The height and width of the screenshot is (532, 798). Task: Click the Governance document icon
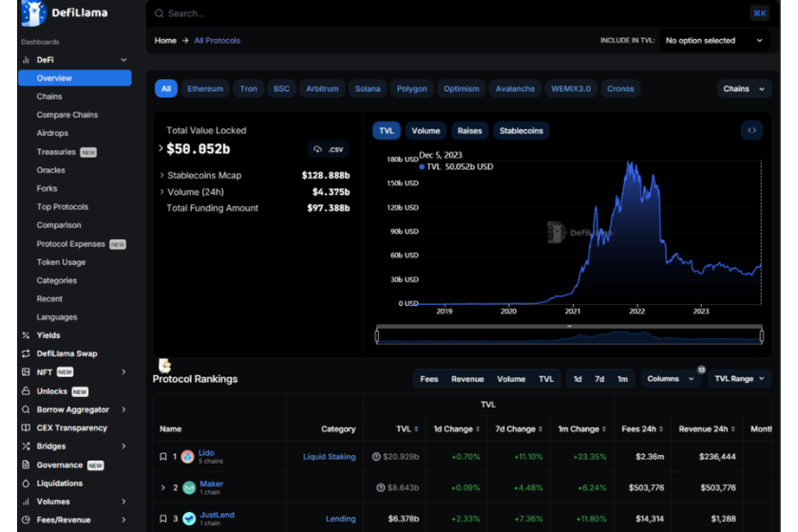coord(26,465)
